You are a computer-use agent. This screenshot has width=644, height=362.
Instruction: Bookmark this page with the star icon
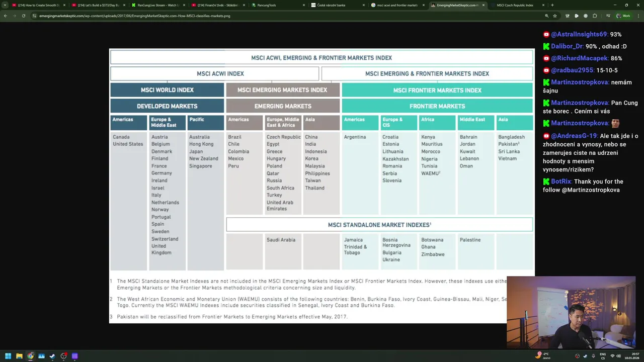click(x=555, y=16)
